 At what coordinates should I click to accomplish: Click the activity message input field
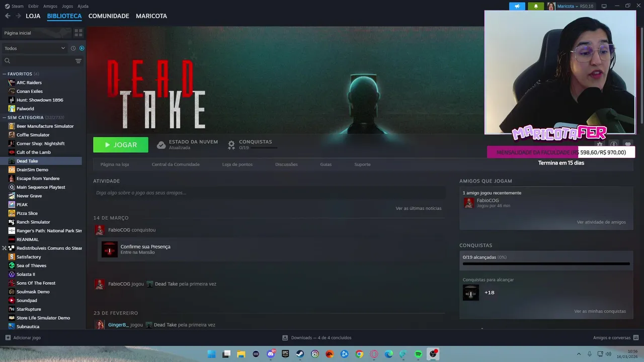click(269, 193)
